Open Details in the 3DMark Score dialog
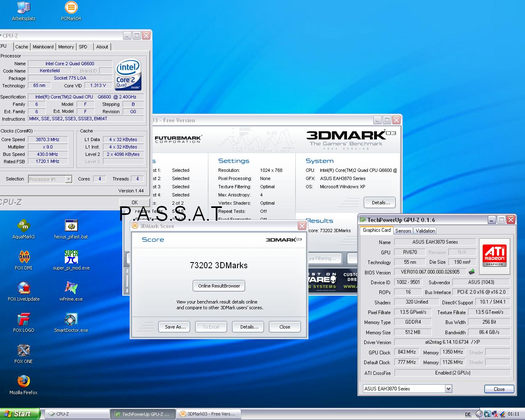 click(x=249, y=327)
